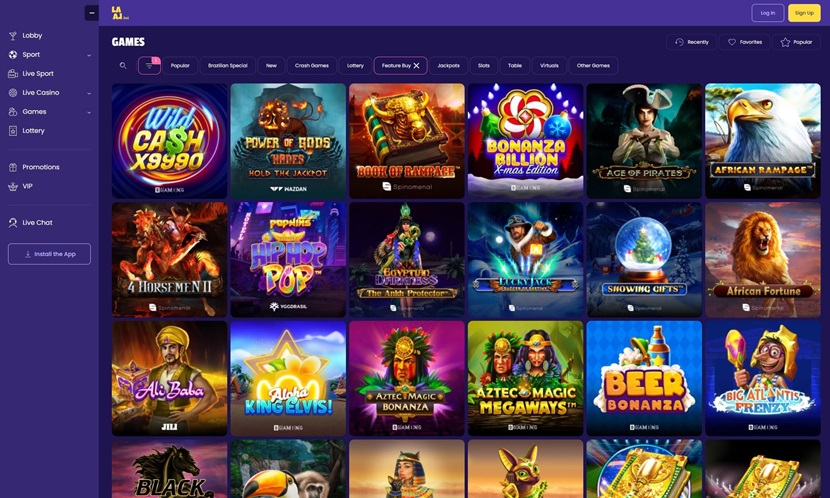
Task: Expand the Live Casino submenu chevron
Action: (89, 93)
